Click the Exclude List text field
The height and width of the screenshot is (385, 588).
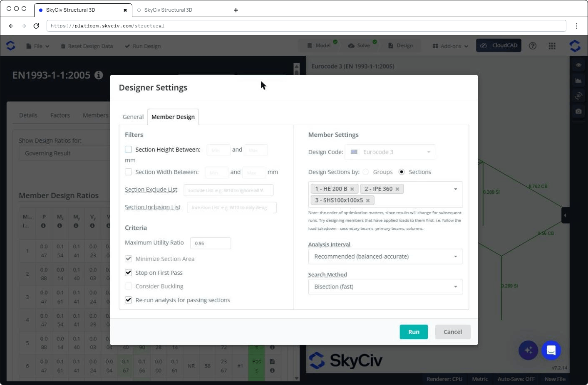click(x=228, y=190)
